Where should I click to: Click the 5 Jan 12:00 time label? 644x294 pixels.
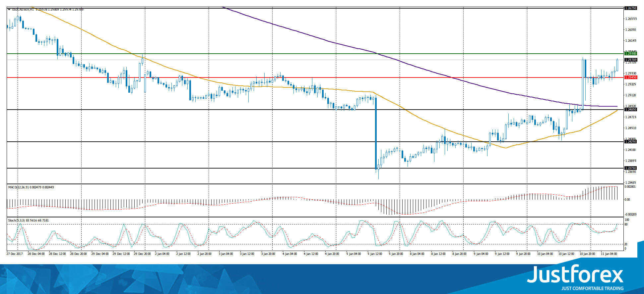click(375, 254)
